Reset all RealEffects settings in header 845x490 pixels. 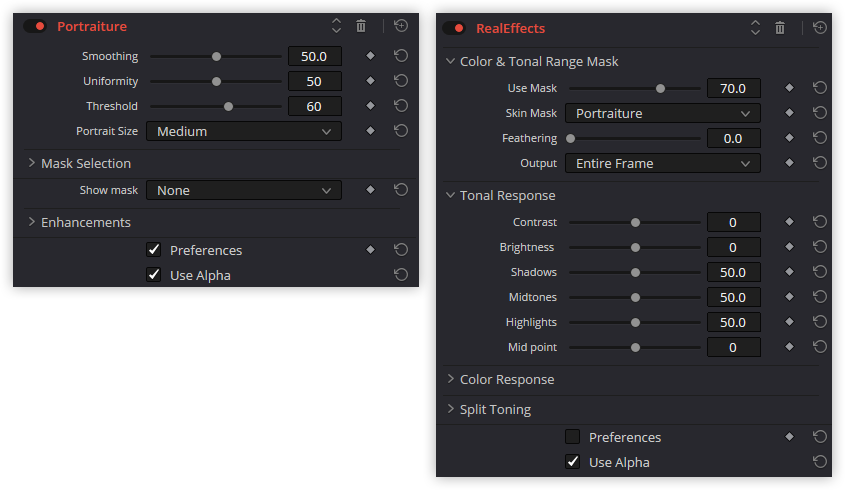820,27
